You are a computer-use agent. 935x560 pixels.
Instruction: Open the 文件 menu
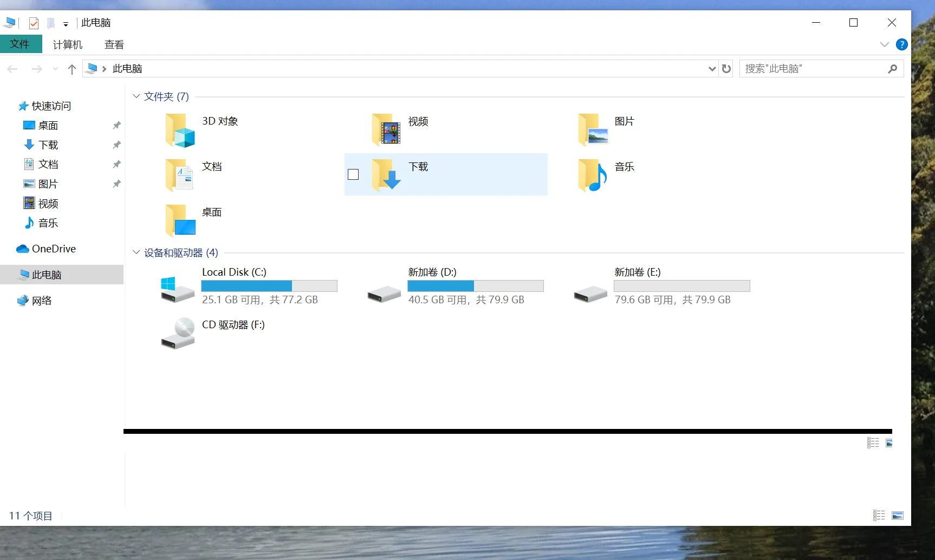[21, 44]
